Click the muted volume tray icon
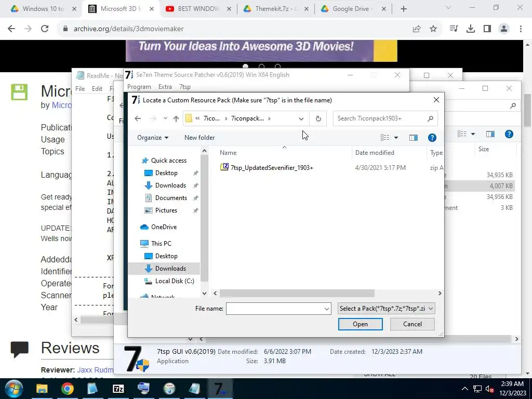 pos(489,389)
